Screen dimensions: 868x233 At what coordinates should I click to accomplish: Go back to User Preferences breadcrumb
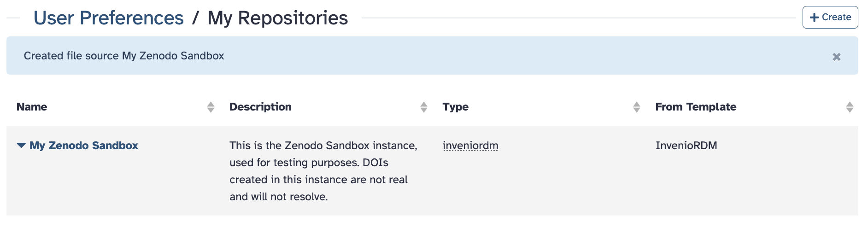click(x=109, y=18)
